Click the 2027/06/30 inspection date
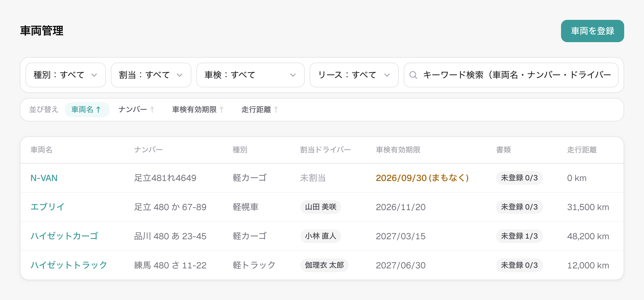Viewport: 644px width, 300px height. 401,265
